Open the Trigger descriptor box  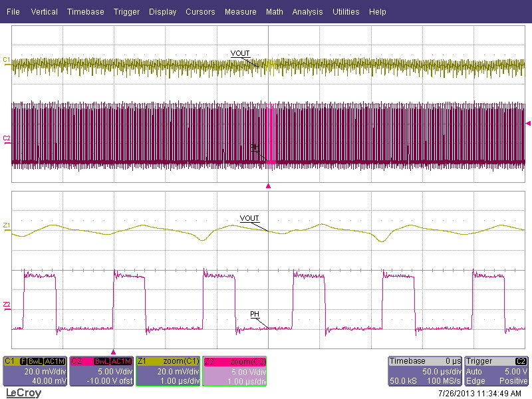497,371
